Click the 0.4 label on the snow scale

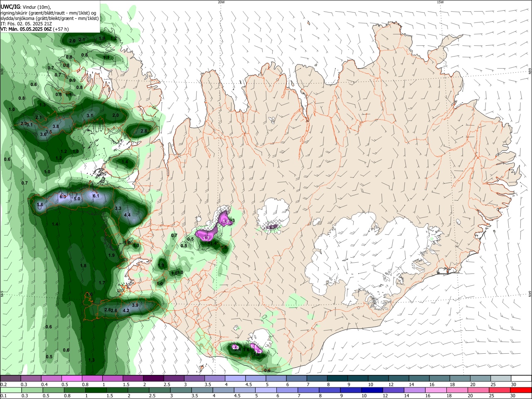point(44,384)
